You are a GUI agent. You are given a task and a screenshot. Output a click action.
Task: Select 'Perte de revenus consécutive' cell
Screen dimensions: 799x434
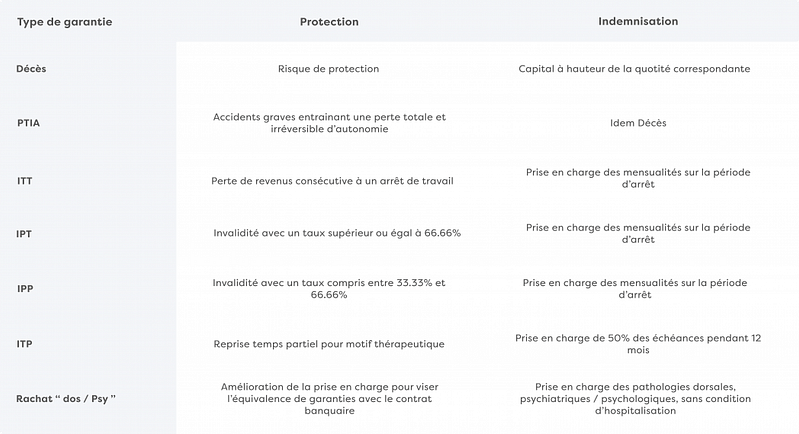pos(332,181)
